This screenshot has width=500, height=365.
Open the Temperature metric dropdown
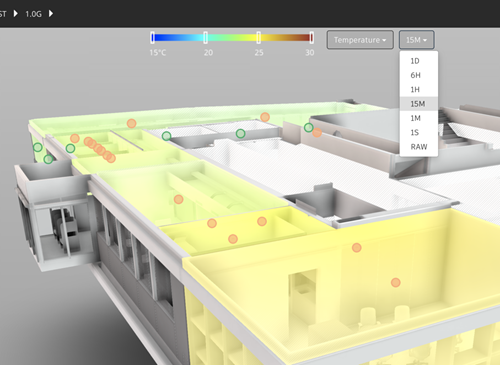pos(360,40)
